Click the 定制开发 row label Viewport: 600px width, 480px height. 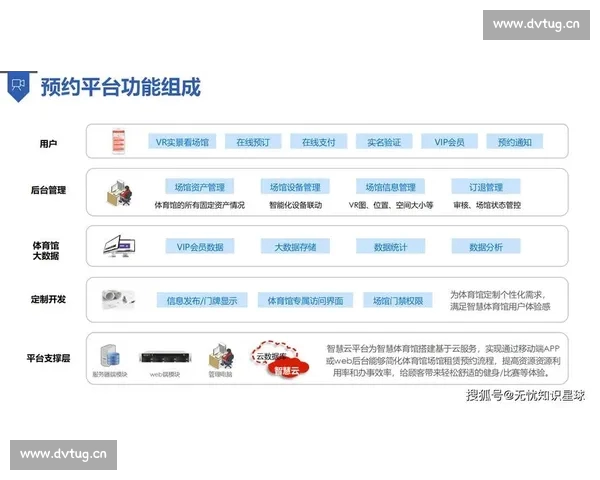tap(48, 299)
